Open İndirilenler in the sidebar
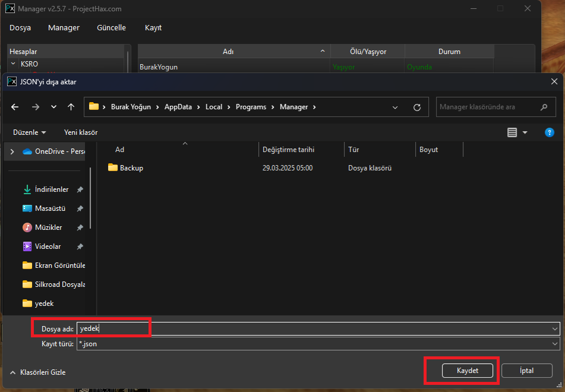The image size is (565, 392). 52,189
